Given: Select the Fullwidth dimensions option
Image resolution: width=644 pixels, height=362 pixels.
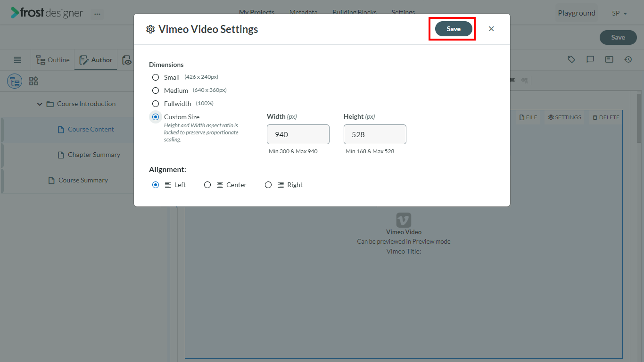Looking at the screenshot, I should 156,104.
